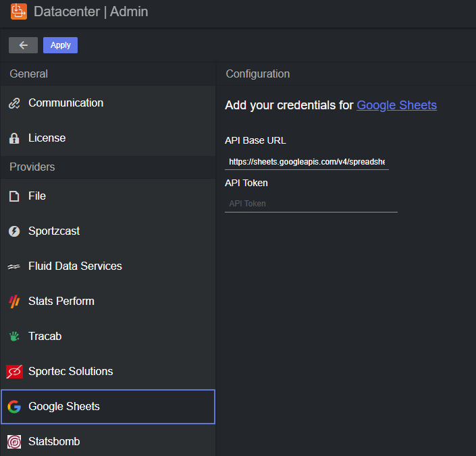This screenshot has height=456, width=476.
Task: Click the License padlock icon
Action: (x=14, y=138)
